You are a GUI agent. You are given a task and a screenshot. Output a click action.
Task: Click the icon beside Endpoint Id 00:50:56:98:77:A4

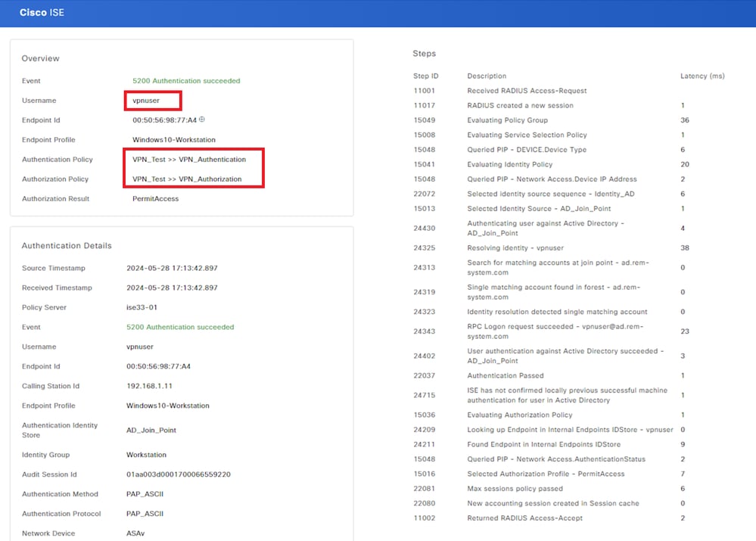[202, 120]
